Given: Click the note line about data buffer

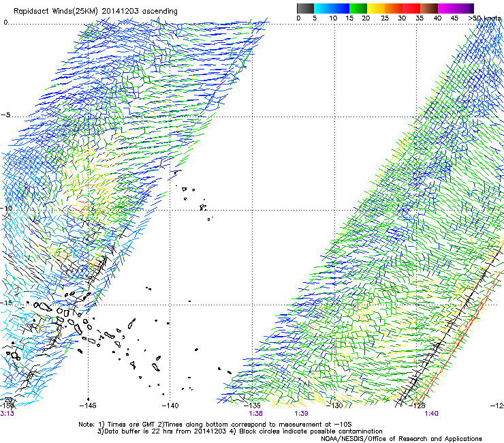Looking at the screenshot, I should point(240,431).
